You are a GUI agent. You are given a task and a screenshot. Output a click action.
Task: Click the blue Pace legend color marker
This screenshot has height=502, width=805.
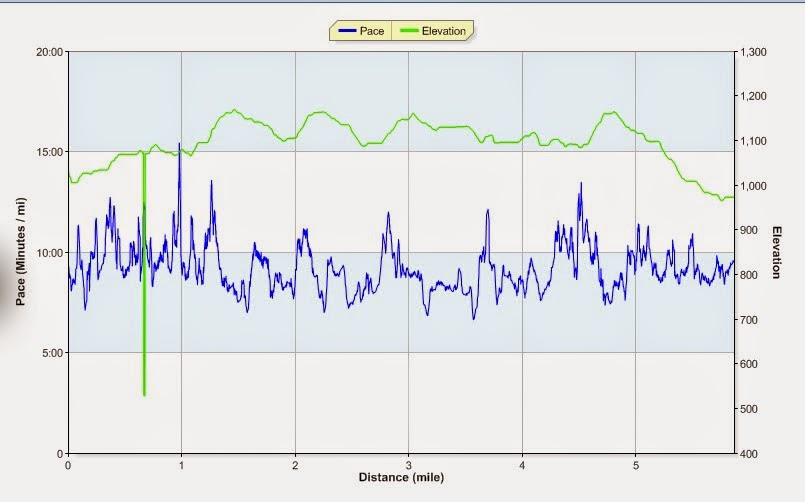coord(347,31)
